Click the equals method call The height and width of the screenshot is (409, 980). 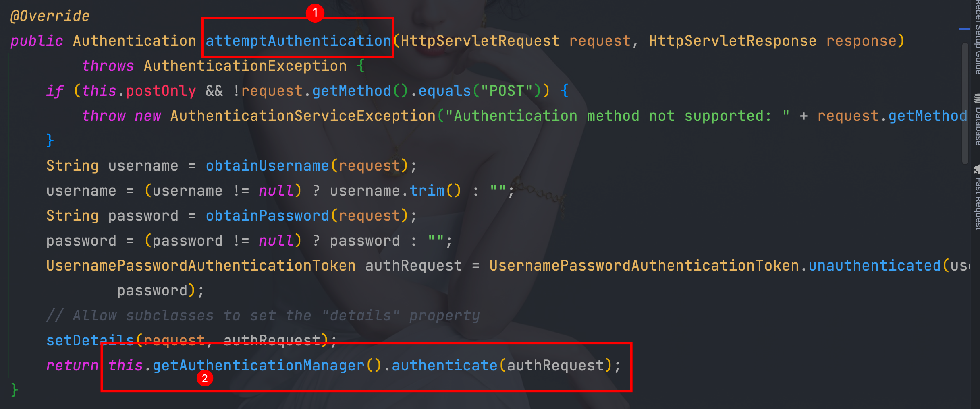point(444,91)
